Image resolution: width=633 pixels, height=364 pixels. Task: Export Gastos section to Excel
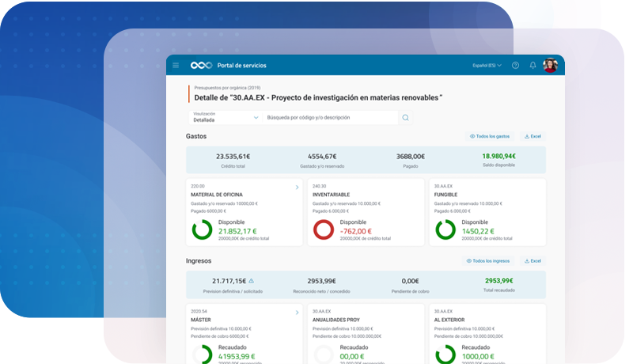point(533,136)
